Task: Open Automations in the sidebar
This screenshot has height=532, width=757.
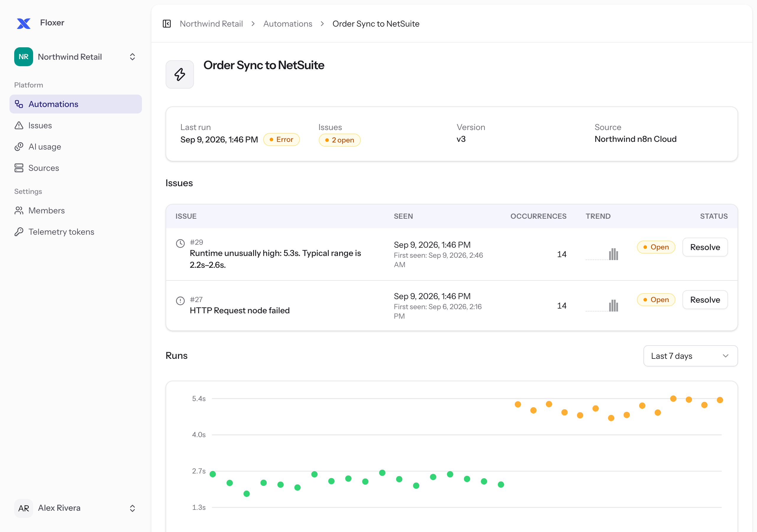Action: pos(76,104)
